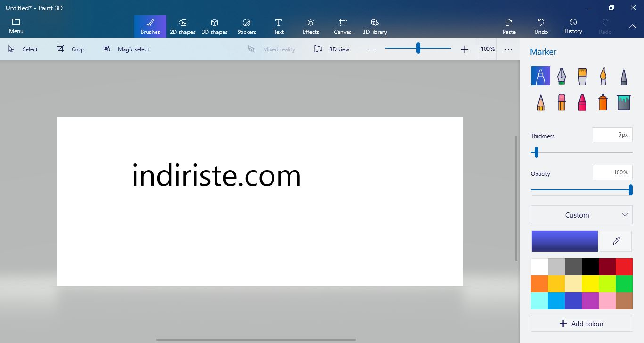Click the Paste icon
The width and height of the screenshot is (644, 343).
click(509, 23)
